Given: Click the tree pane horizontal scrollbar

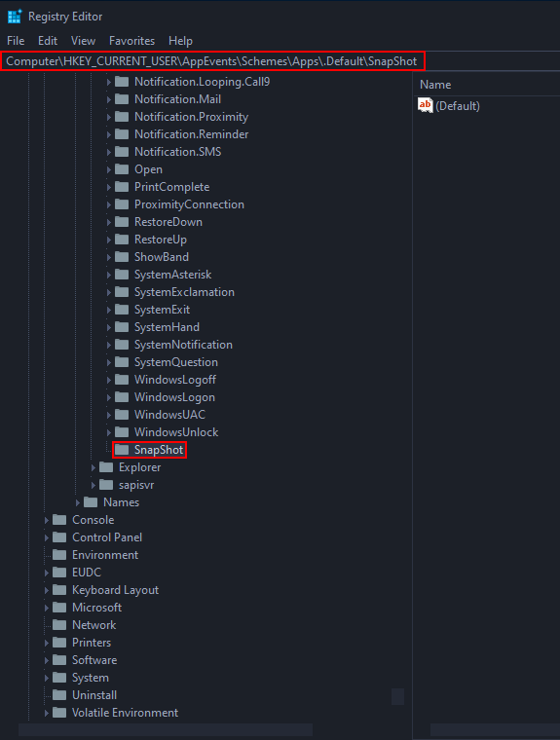Looking at the screenshot, I should tap(166, 729).
